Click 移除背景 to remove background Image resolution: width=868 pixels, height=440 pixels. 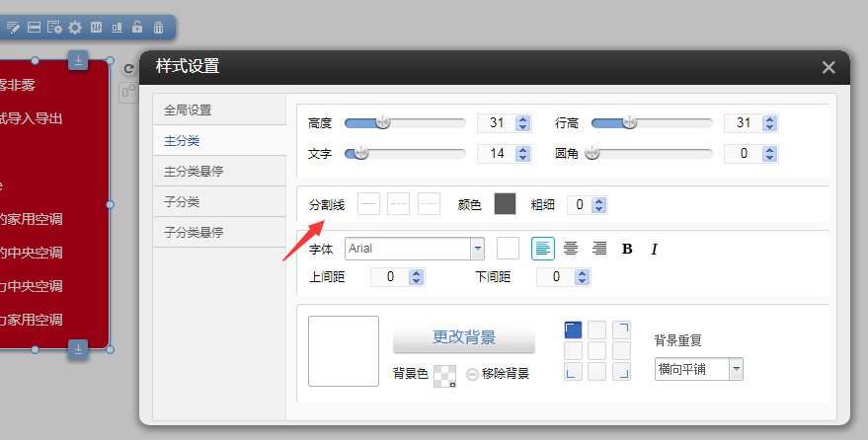point(498,374)
